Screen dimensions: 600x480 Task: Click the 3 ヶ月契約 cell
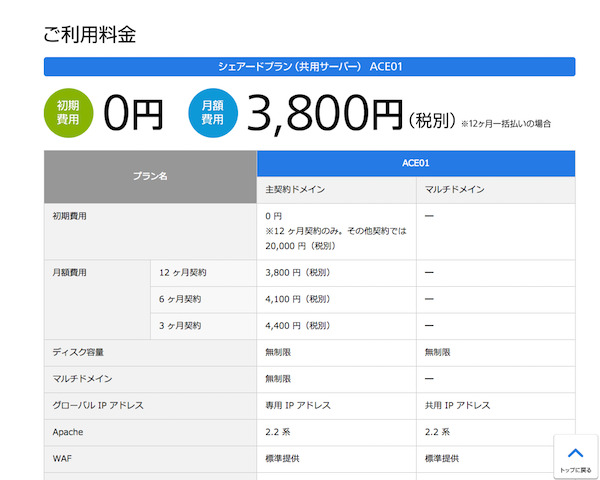coord(203,326)
